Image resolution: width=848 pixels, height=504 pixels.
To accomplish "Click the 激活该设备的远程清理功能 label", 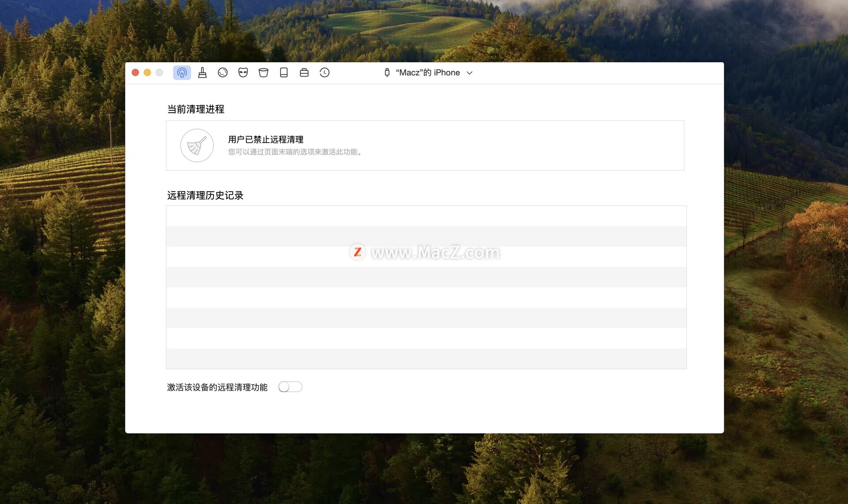I will tap(217, 387).
